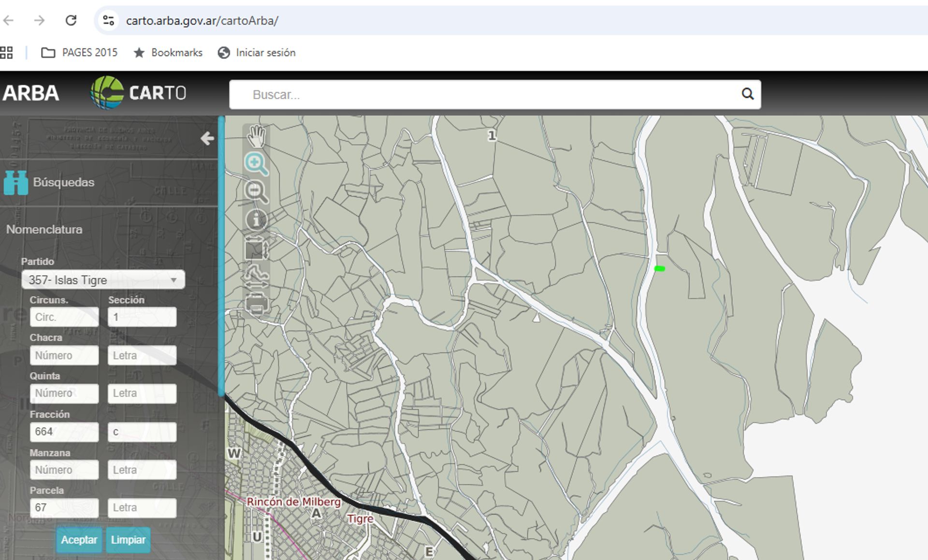Click the Parcela number field
928x560 pixels.
point(64,508)
